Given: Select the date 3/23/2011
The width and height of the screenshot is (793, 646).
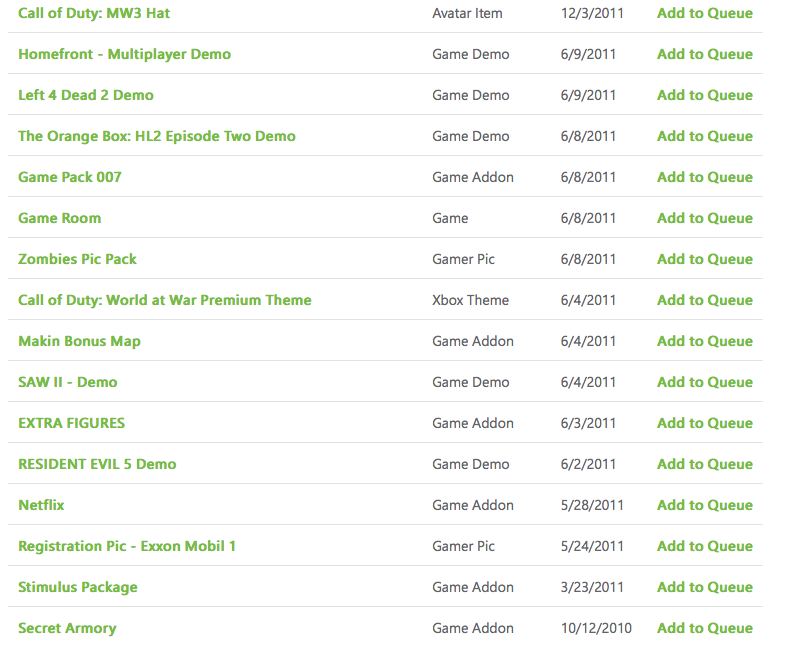Looking at the screenshot, I should (592, 587).
